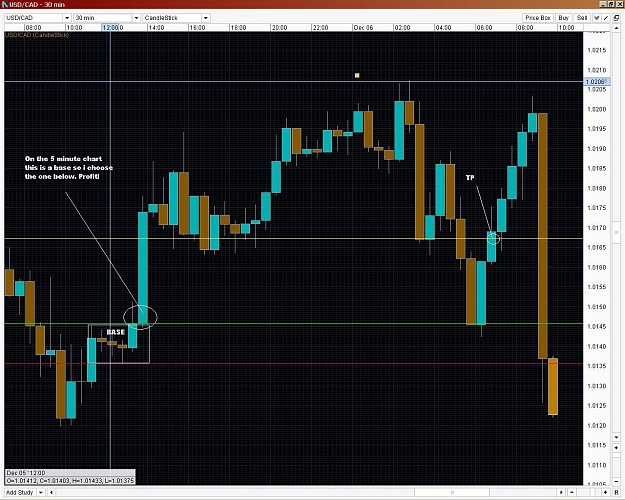Click the USDCAD (CandleStick) chart legend label
The height and width of the screenshot is (500, 625).
click(x=37, y=35)
